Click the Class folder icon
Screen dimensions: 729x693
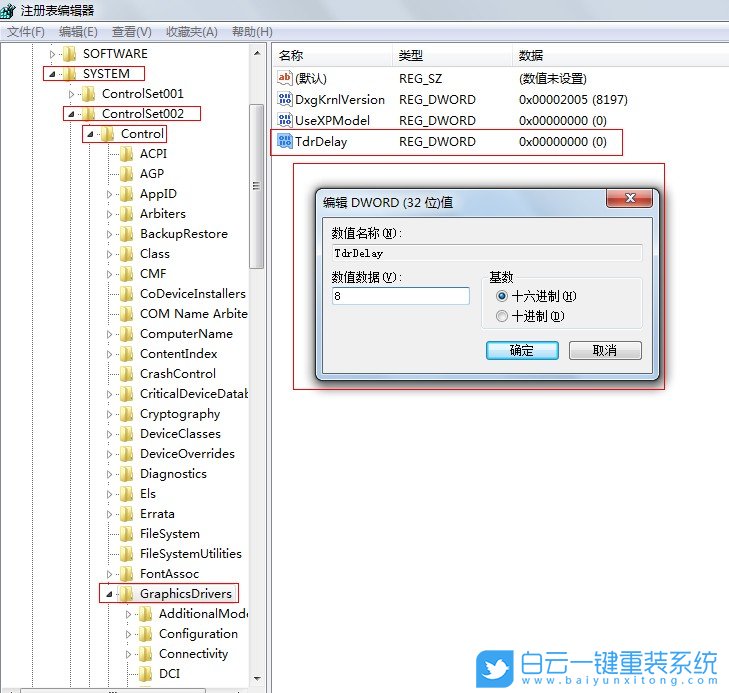point(126,254)
